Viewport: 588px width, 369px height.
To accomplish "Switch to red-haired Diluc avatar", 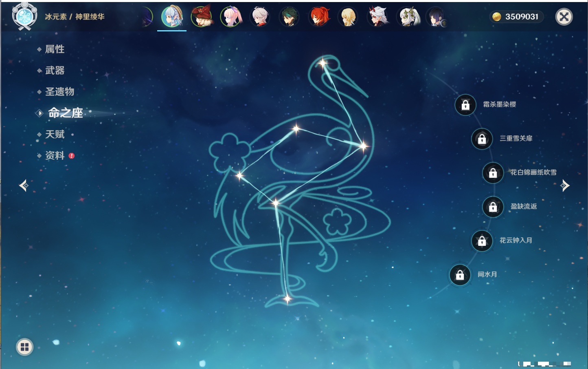I will point(319,17).
